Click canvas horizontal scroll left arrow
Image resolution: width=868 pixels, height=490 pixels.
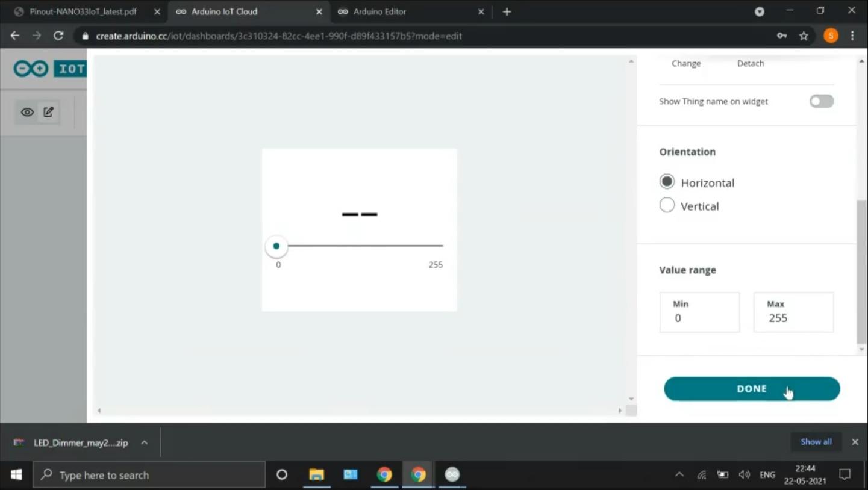coord(99,411)
